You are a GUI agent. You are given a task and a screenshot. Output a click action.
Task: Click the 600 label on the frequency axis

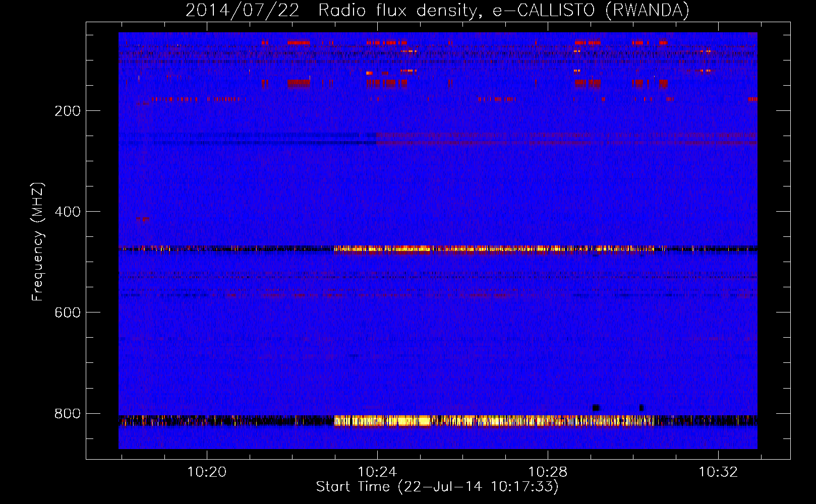pyautogui.click(x=67, y=312)
